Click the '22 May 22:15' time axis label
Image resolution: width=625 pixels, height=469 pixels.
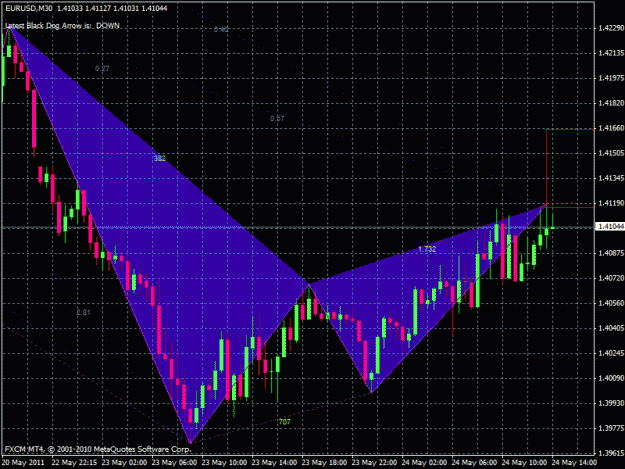point(74,463)
